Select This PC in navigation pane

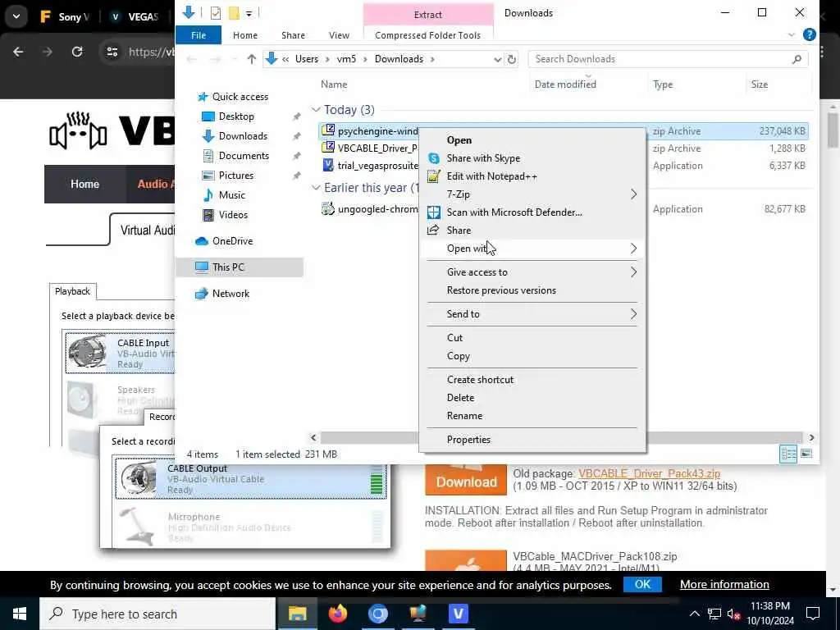click(240, 267)
